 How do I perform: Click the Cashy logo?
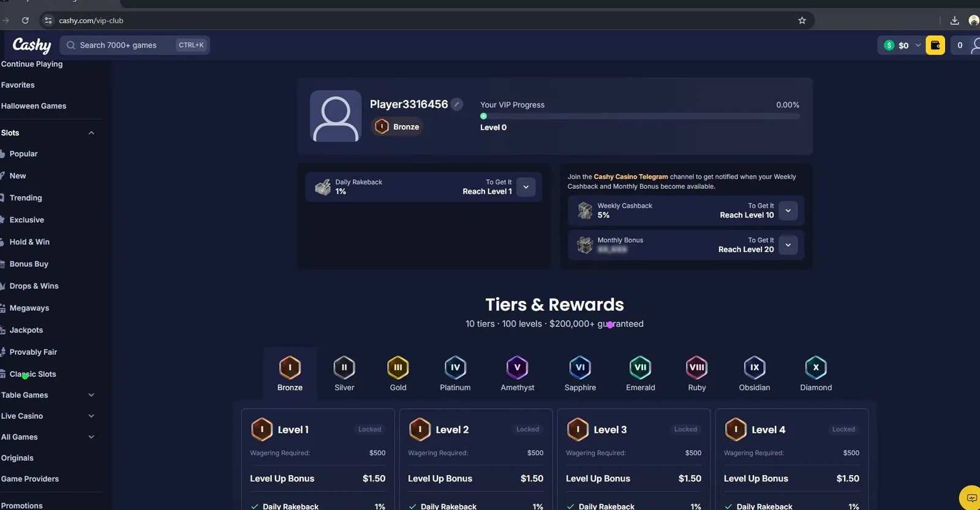tap(32, 45)
